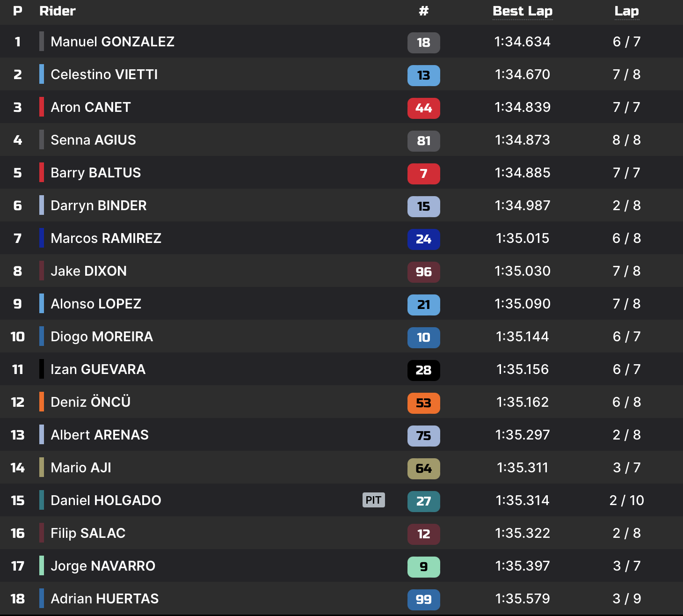This screenshot has width=683, height=616.
Task: Click the blue number 13 badge
Action: tap(423, 75)
